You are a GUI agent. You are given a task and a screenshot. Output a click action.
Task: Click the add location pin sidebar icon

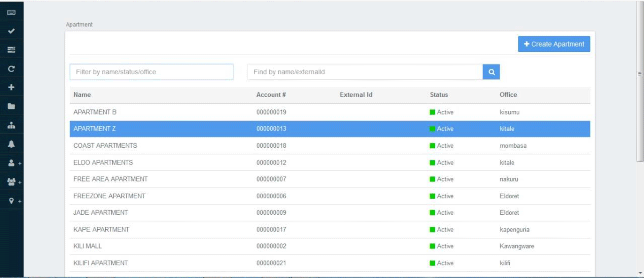click(15, 201)
